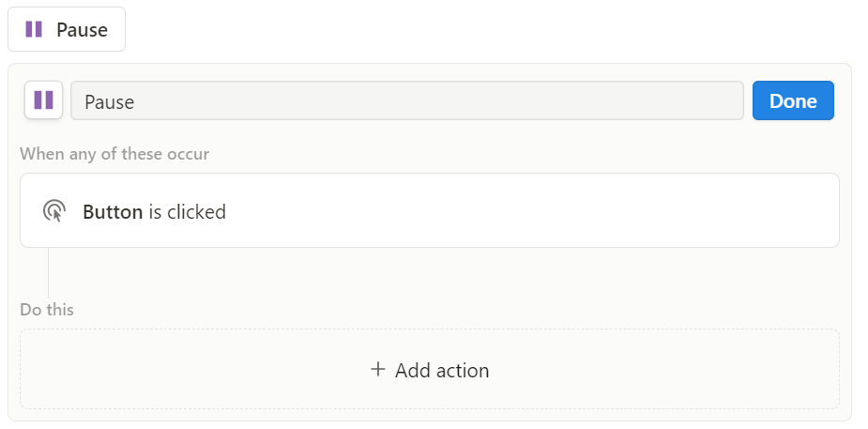The width and height of the screenshot is (868, 429).
Task: Click the 'When any of these occur' label
Action: (114, 153)
